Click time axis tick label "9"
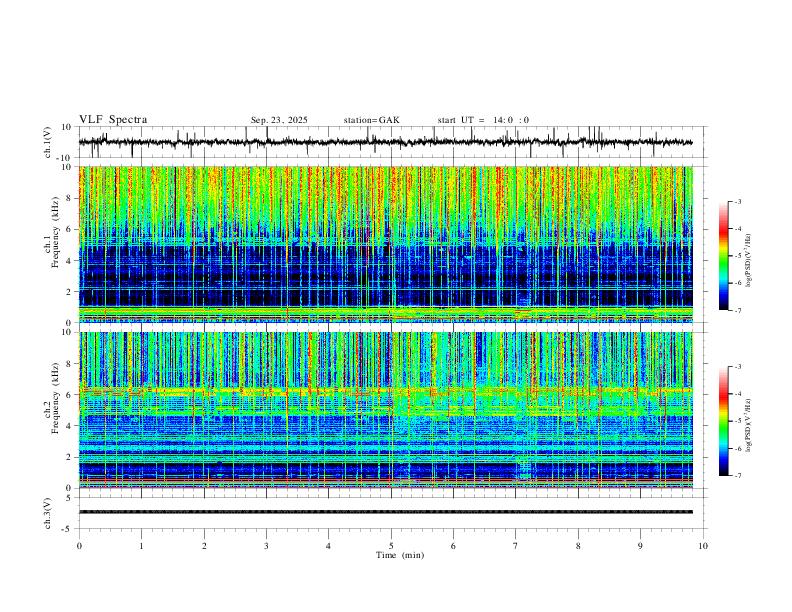This screenshot has height=612, width=792. click(x=640, y=546)
